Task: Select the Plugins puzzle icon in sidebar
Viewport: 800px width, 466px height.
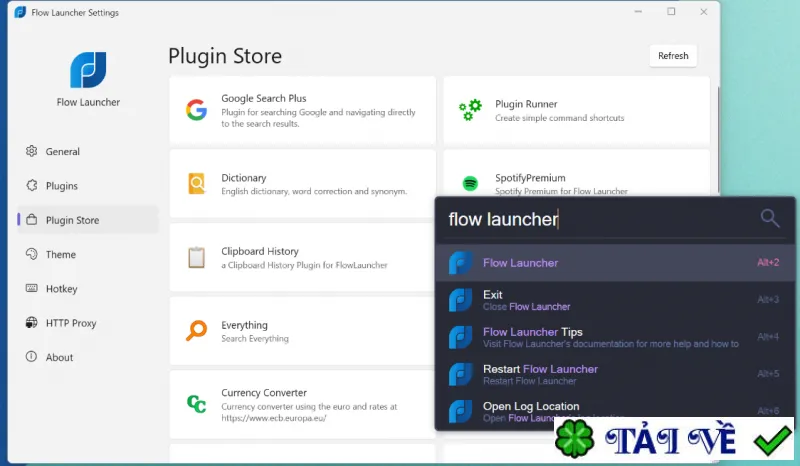Action: click(x=32, y=185)
